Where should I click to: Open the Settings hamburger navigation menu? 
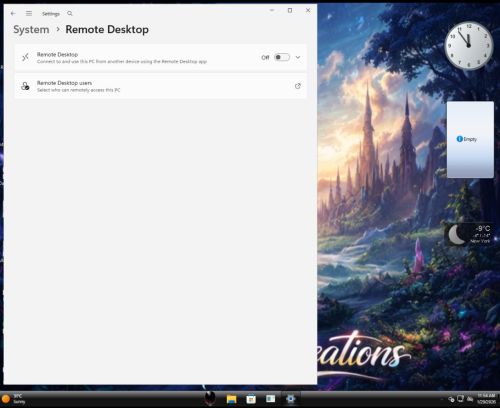tap(29, 13)
